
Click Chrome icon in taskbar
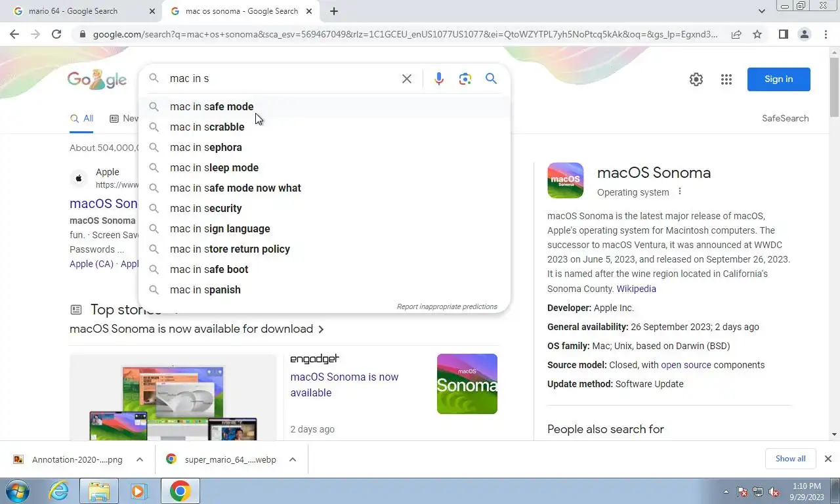point(180,491)
